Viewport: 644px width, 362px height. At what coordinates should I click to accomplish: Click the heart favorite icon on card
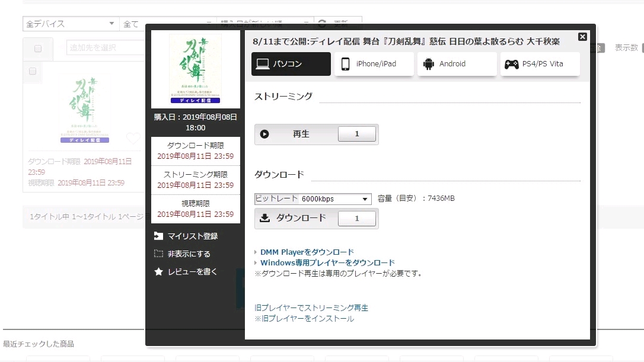tap(133, 138)
